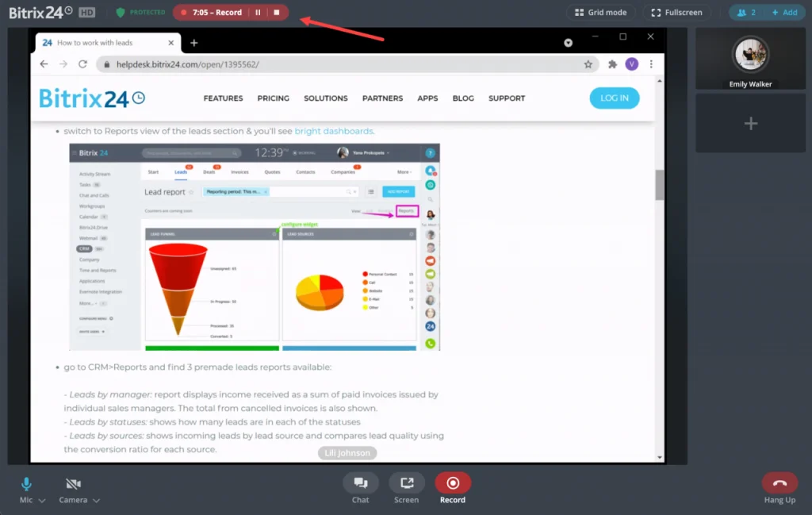Open FEATURES menu item
This screenshot has width=812, height=515.
click(223, 98)
